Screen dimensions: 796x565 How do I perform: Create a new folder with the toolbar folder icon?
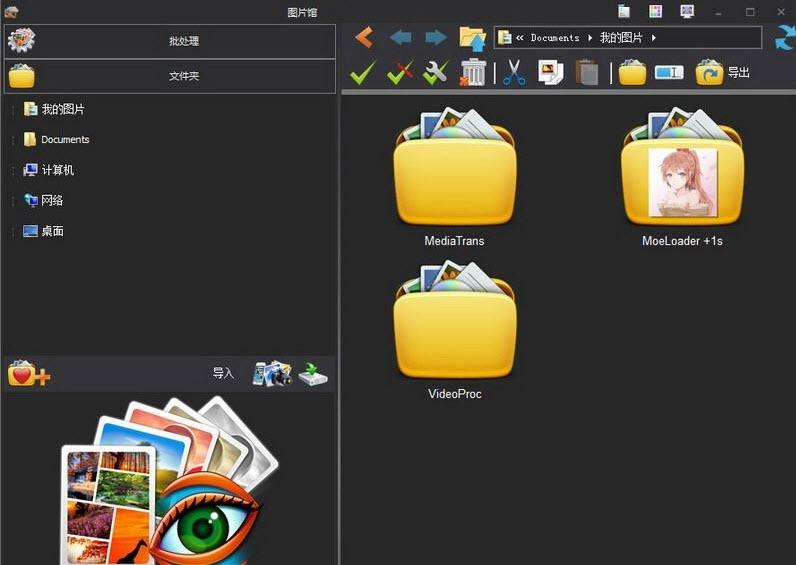coord(632,73)
